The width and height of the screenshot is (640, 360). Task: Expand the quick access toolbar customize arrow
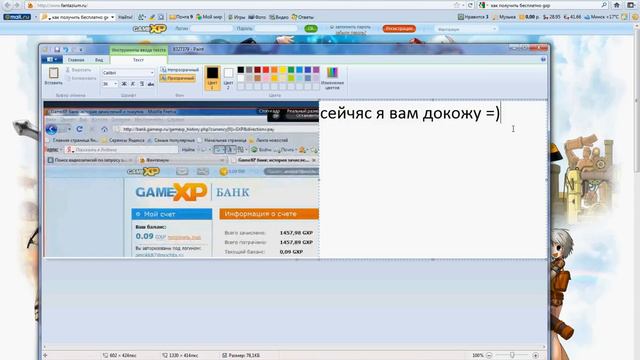[81, 49]
